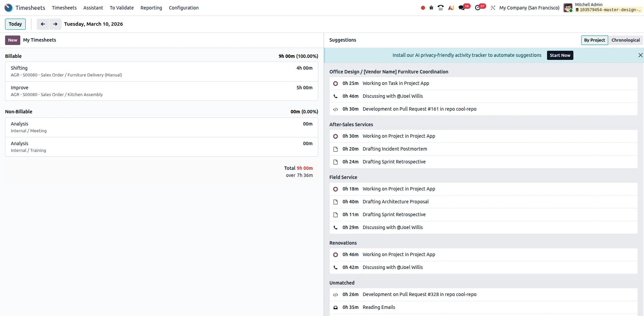
Task: Click the phone icon beside Discussing with @Joel Willis
Action: click(336, 96)
